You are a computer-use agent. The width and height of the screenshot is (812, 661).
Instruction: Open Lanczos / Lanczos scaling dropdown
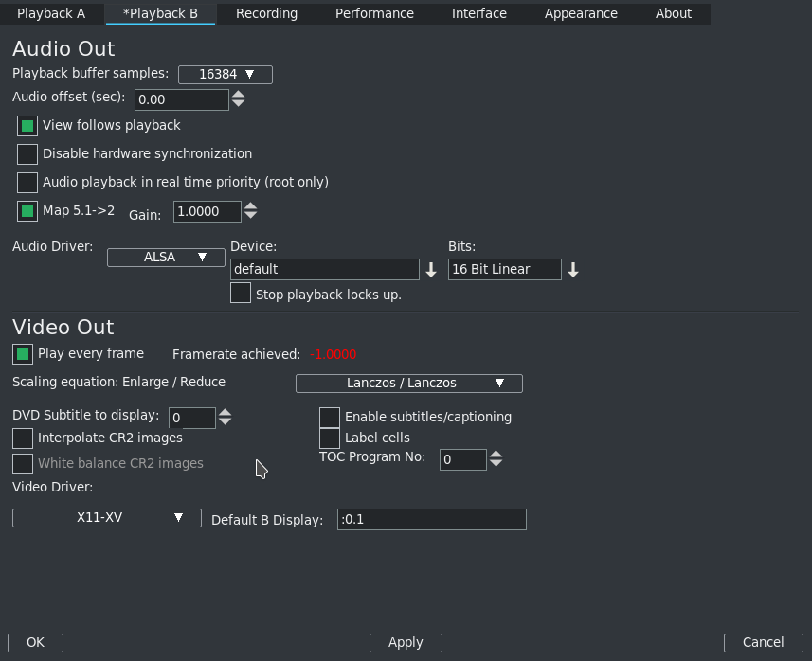point(409,384)
